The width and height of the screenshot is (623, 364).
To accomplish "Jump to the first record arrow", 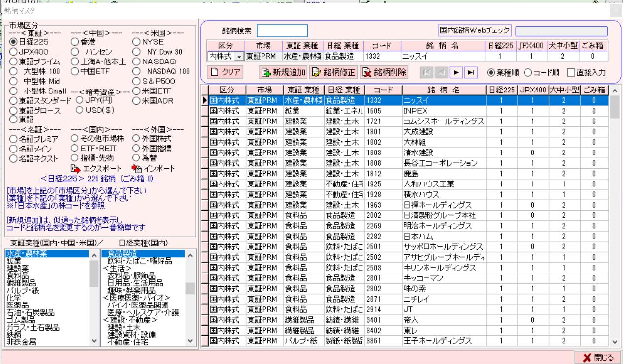I will tap(426, 73).
